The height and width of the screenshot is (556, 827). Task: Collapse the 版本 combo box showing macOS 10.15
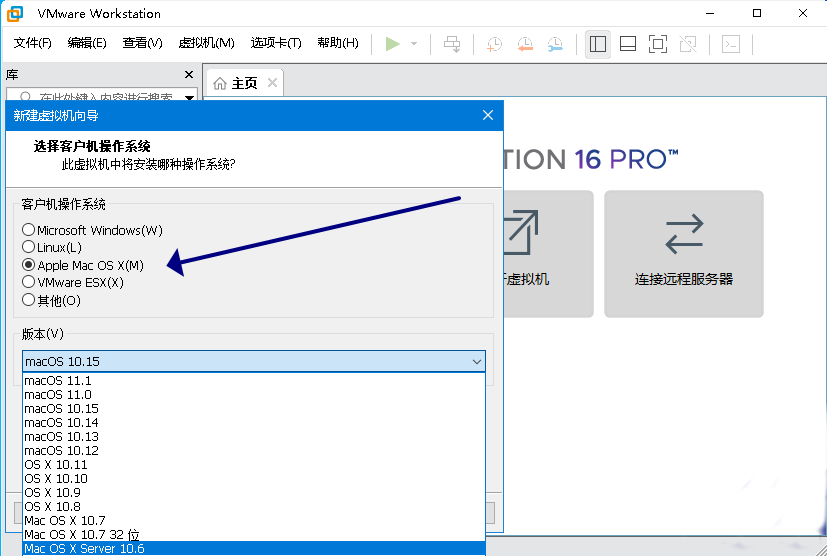(254, 361)
